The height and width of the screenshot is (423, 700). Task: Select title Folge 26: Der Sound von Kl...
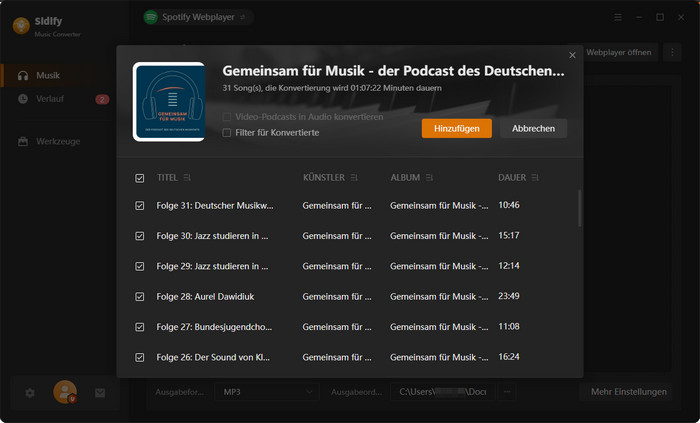pos(213,357)
